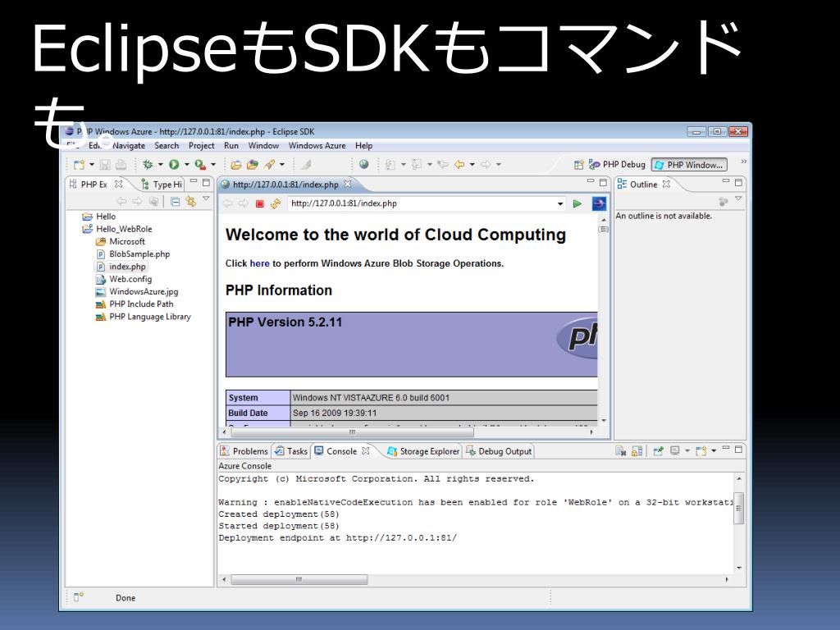This screenshot has height=630, width=840.
Task: Click the Clear Console icon
Action: point(620,451)
